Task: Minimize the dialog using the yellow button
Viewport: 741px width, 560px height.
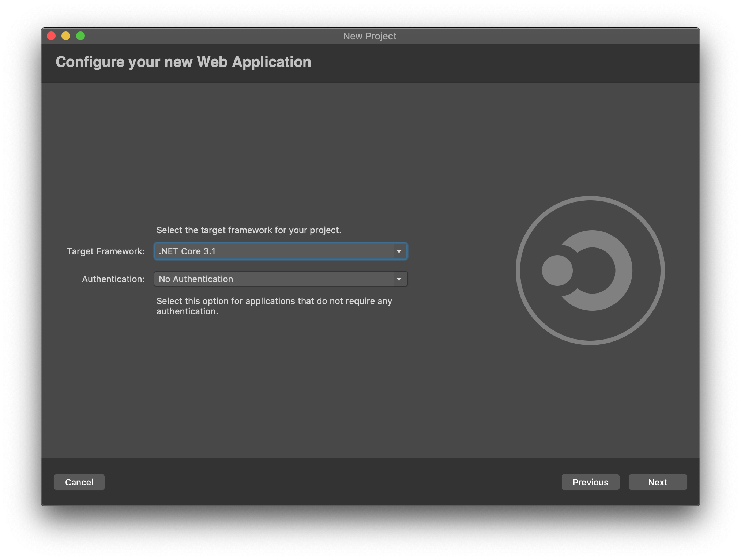Action: point(66,36)
